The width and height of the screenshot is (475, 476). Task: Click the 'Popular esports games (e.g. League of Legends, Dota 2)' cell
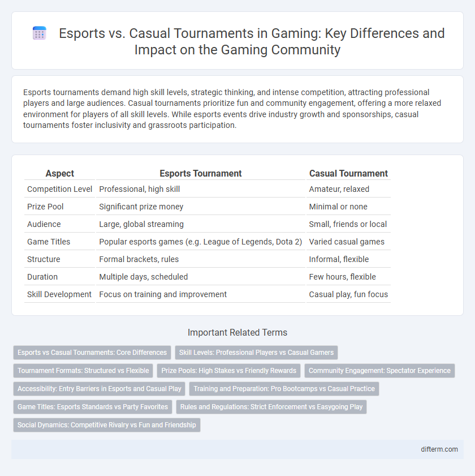pos(201,242)
